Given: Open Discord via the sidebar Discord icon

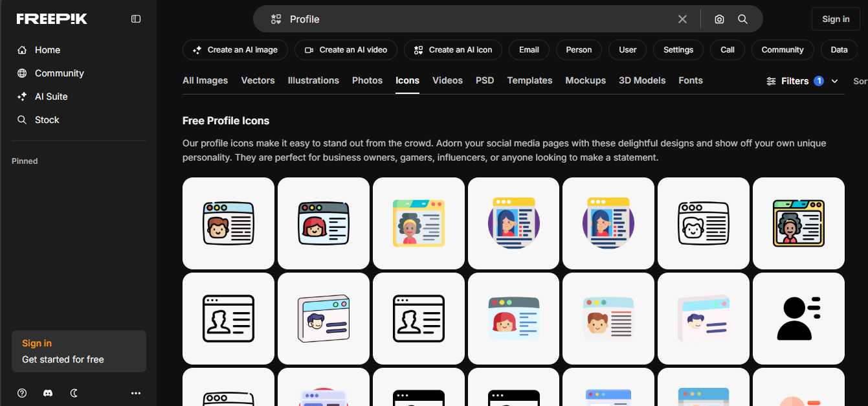Looking at the screenshot, I should (x=48, y=393).
